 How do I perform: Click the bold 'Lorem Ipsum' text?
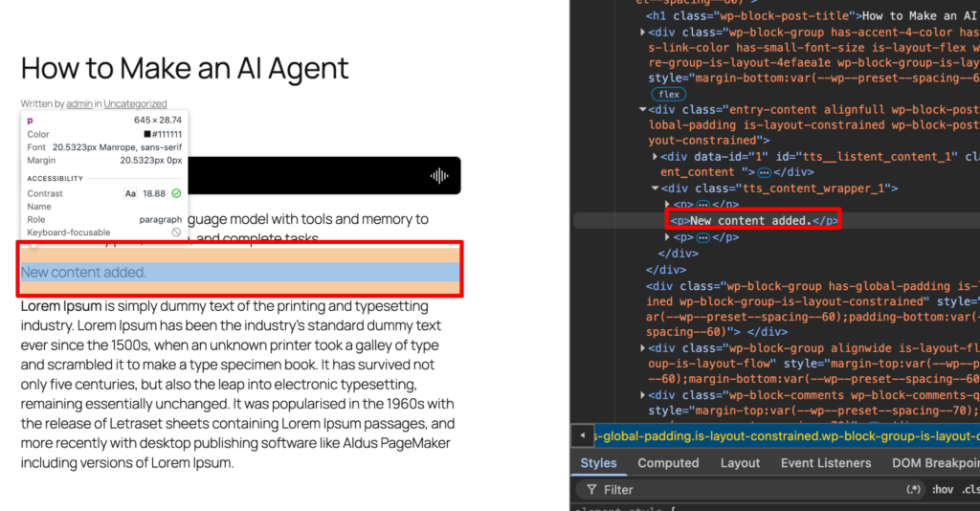[x=61, y=306]
